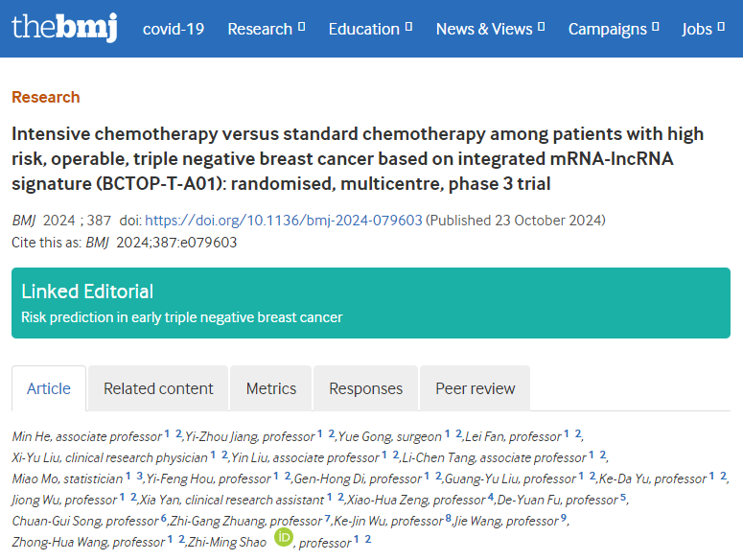Open the covid-19 section
743x560 pixels.
[174, 29]
